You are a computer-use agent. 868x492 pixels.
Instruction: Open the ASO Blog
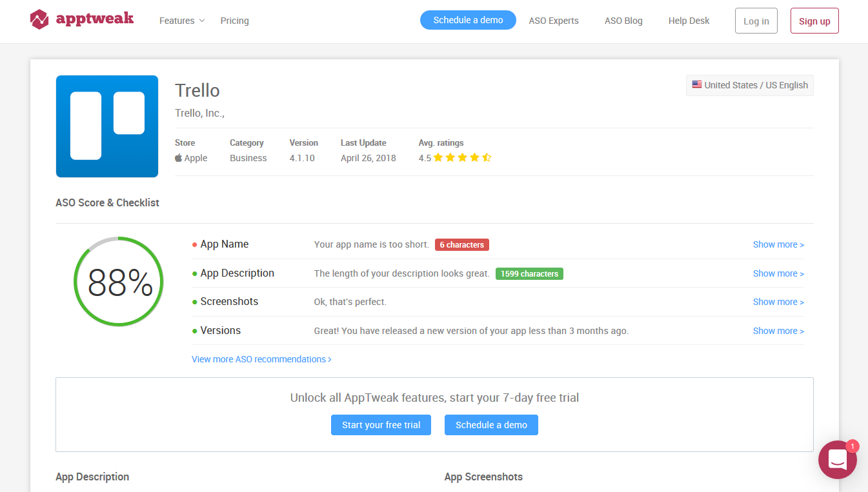click(623, 20)
